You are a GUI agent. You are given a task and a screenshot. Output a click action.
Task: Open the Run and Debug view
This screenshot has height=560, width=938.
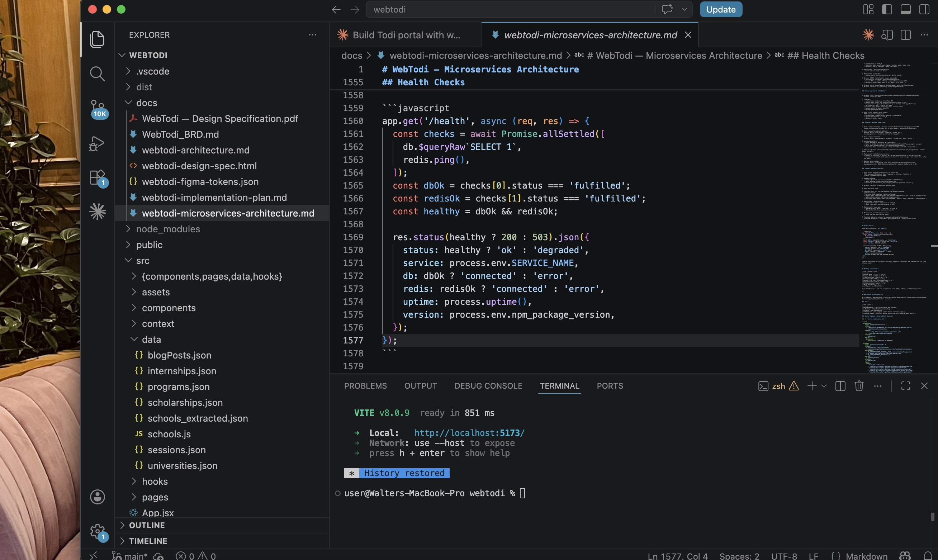[x=97, y=143]
